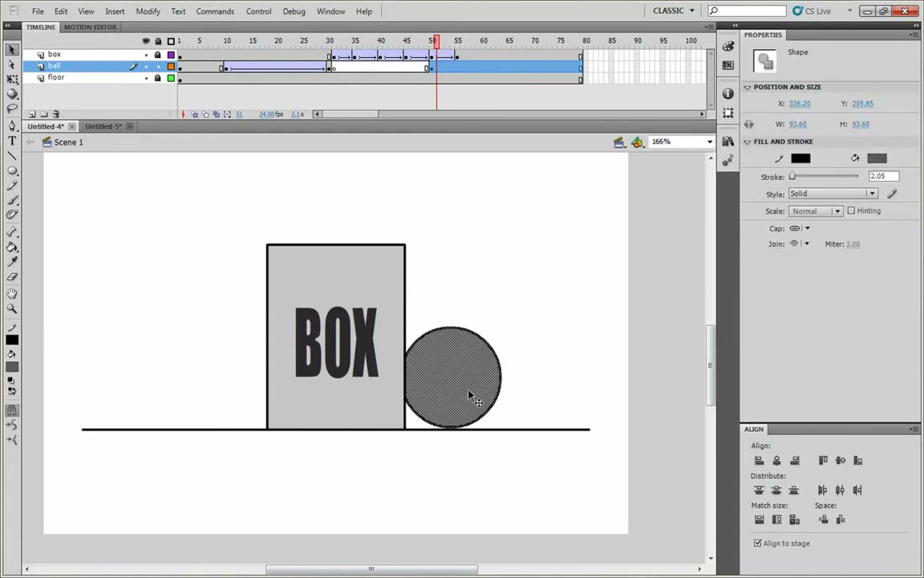Hide the ball layer
Image resolution: width=924 pixels, height=578 pixels.
(146, 67)
